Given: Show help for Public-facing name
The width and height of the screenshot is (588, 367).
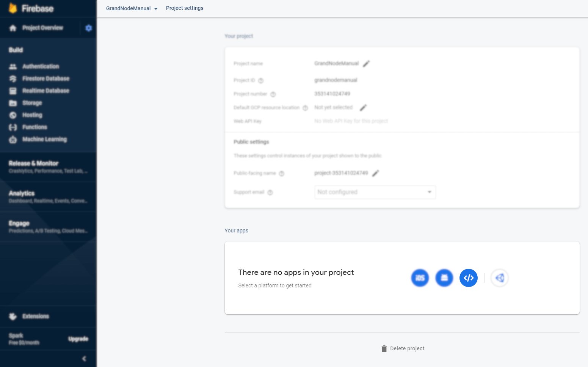Looking at the screenshot, I should click(x=282, y=173).
